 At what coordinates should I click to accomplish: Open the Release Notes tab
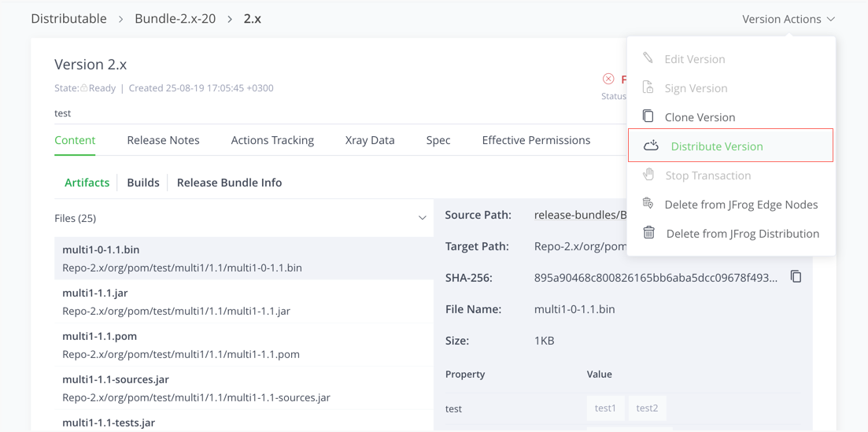click(x=164, y=140)
